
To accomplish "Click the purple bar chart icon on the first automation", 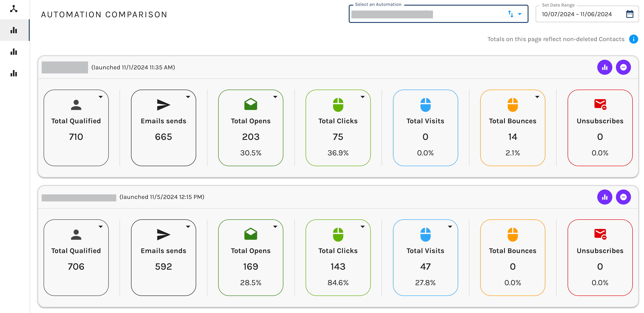I will (605, 67).
